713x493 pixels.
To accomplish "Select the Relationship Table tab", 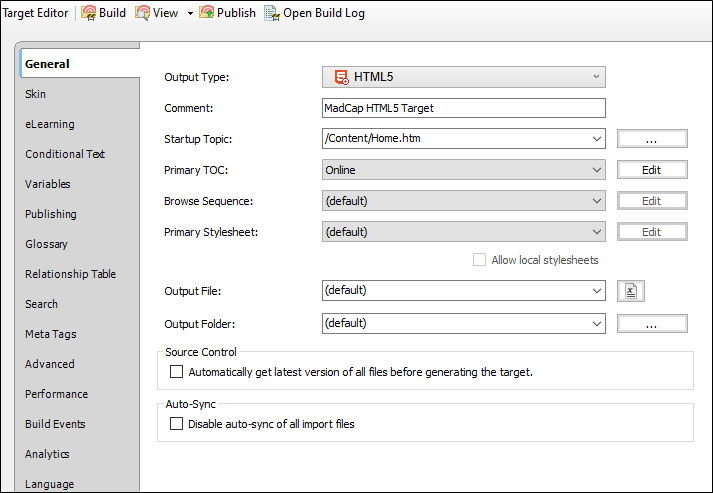I will click(x=70, y=274).
